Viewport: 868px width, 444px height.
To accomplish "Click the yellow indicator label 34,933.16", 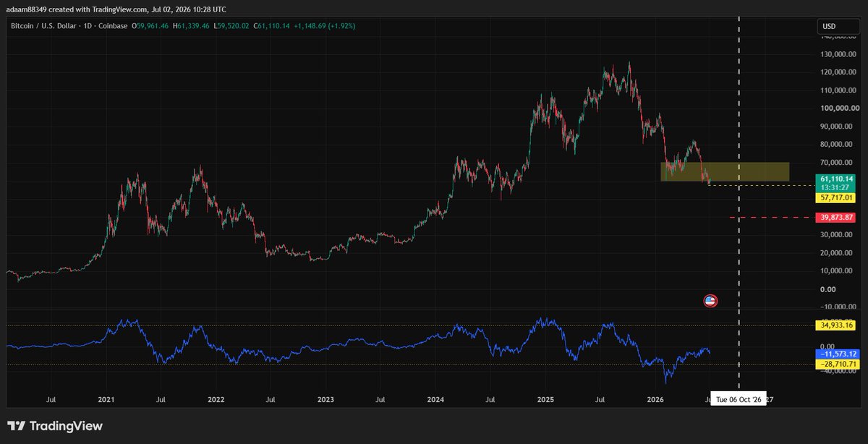I will coord(835,325).
